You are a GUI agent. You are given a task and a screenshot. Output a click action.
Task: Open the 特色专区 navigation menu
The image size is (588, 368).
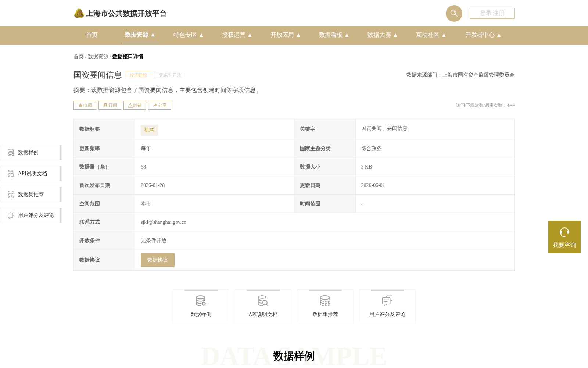click(x=189, y=35)
